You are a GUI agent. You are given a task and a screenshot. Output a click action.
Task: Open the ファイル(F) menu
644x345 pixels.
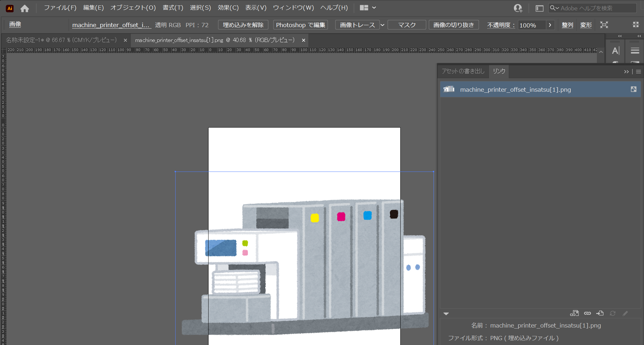60,8
